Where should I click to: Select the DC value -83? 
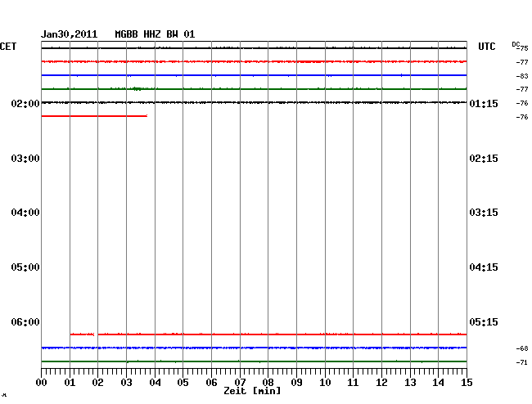pos(522,76)
